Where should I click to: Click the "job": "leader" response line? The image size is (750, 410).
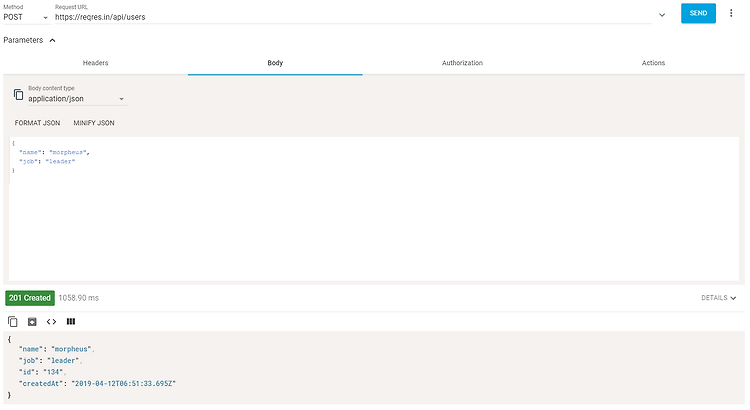tap(50, 360)
